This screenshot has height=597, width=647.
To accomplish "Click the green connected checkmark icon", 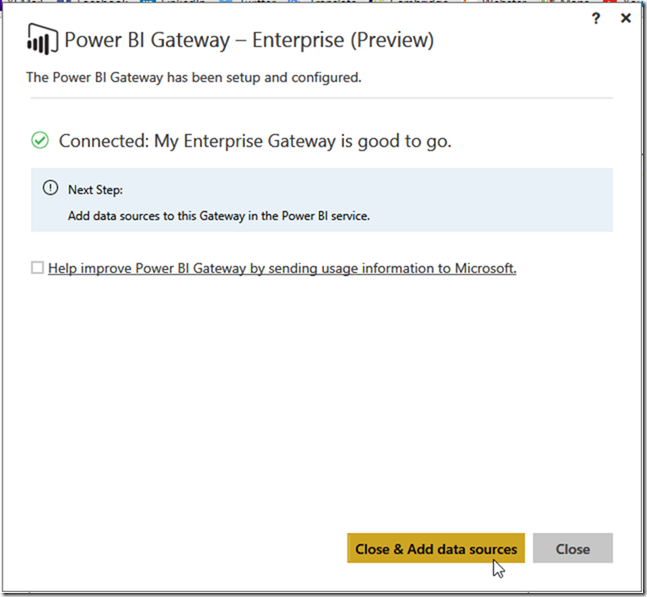I will point(40,141).
